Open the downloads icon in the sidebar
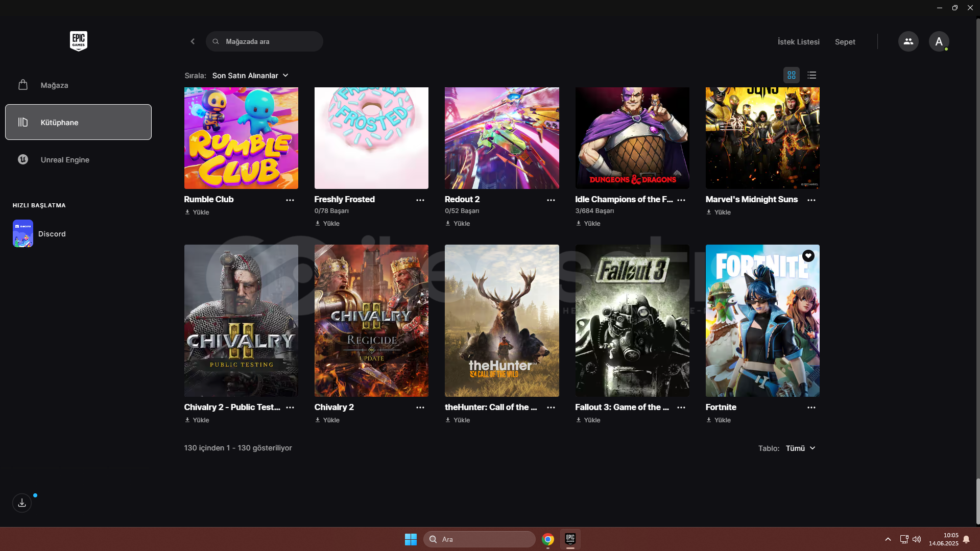The width and height of the screenshot is (980, 551). [x=22, y=503]
